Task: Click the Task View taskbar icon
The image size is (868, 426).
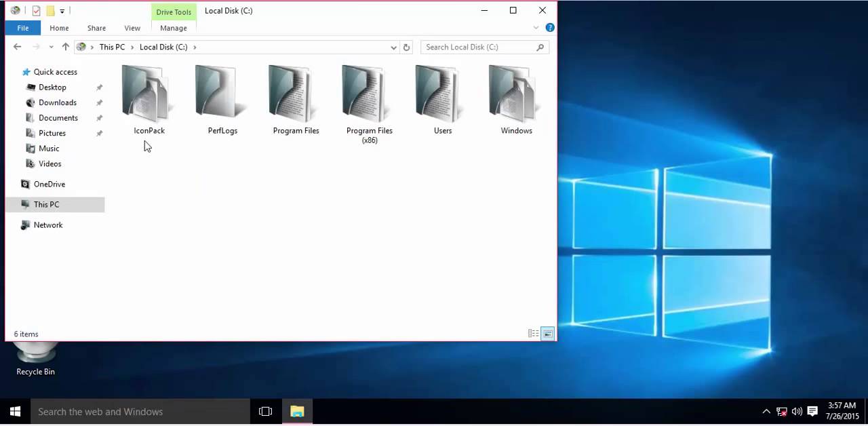Action: [265, 412]
